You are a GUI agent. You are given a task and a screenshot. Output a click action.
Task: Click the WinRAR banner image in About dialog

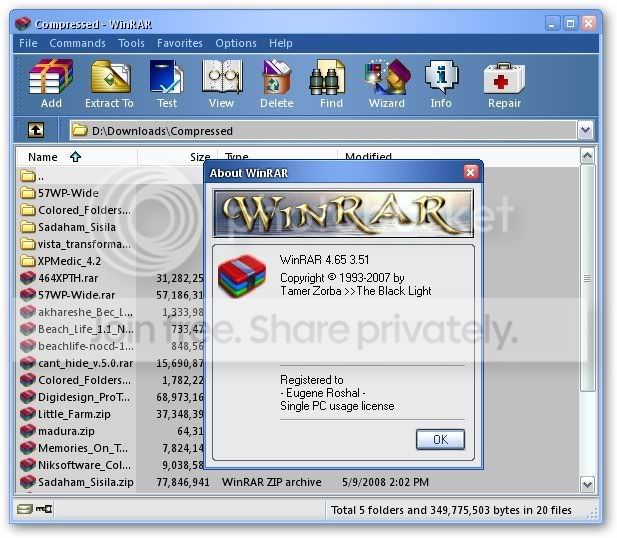[343, 213]
